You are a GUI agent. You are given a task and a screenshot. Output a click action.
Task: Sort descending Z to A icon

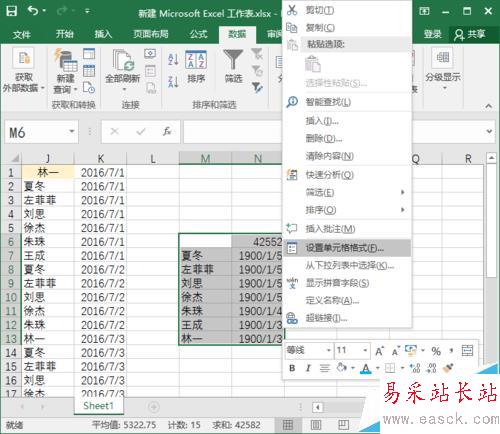tap(173, 81)
